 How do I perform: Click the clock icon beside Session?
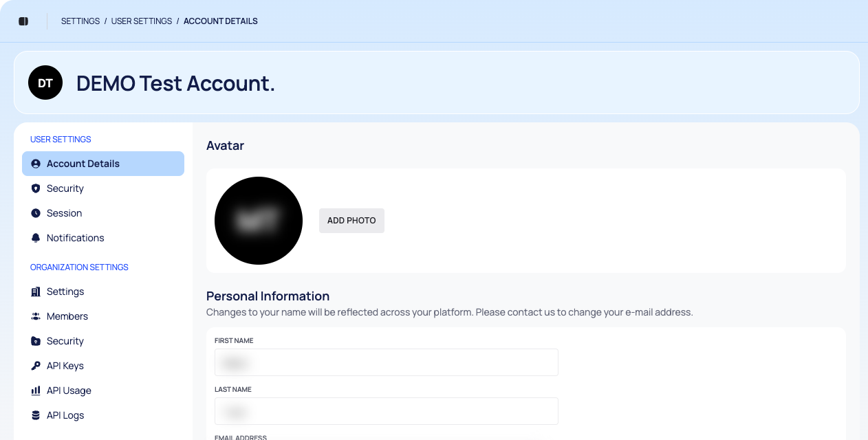click(x=36, y=213)
